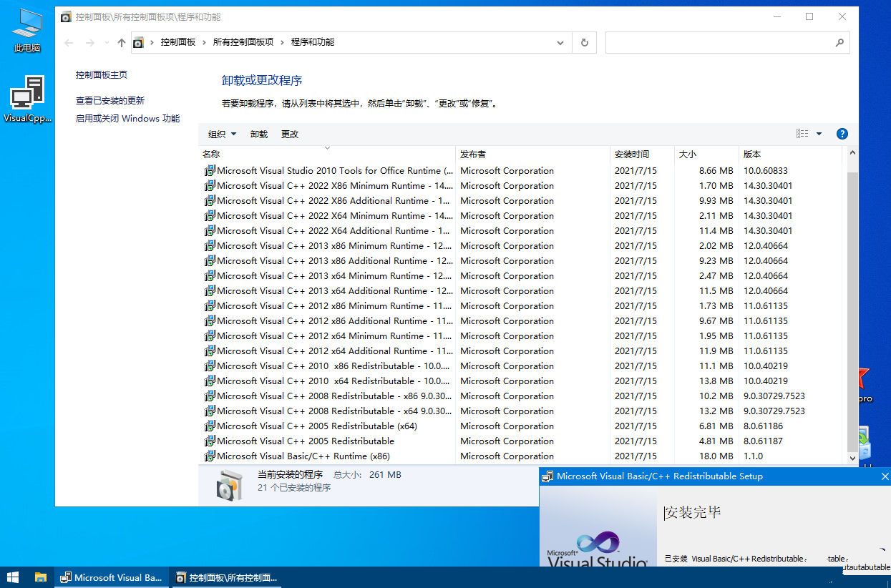Close the Redistributable Setup dialog

885,476
